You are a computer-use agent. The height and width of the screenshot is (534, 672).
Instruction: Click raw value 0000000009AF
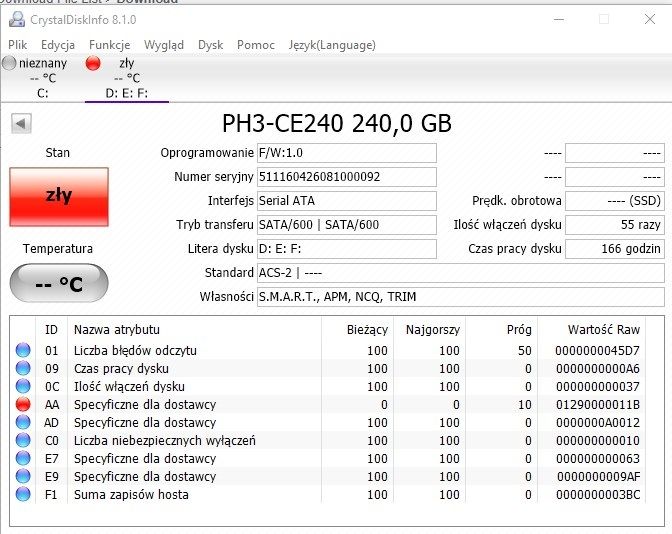click(x=599, y=477)
